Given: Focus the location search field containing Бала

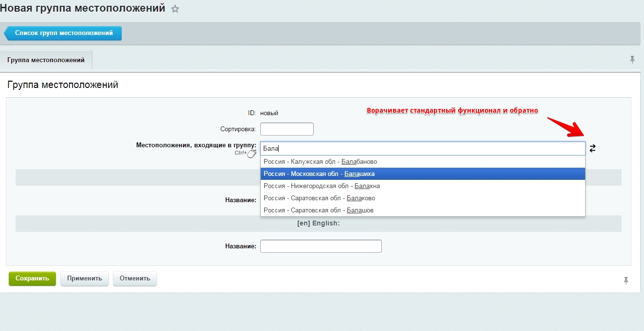Looking at the screenshot, I should coord(422,149).
